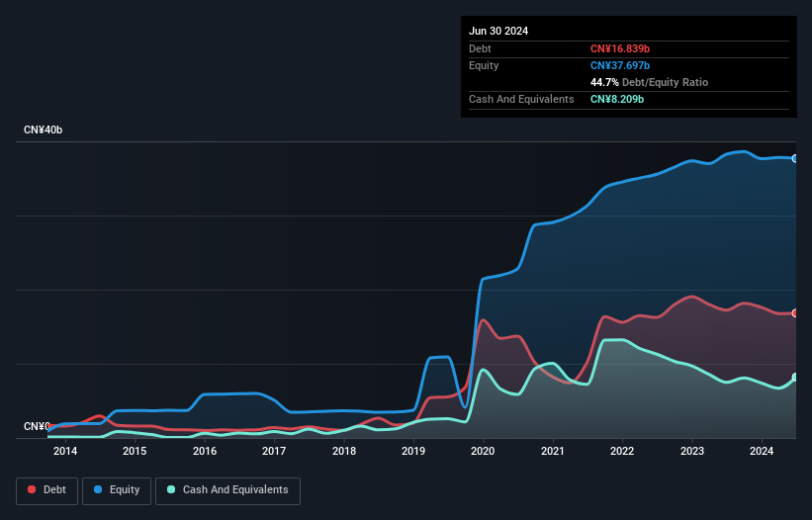Click the 2016 x-axis label
This screenshot has width=812, height=520.
point(205,451)
